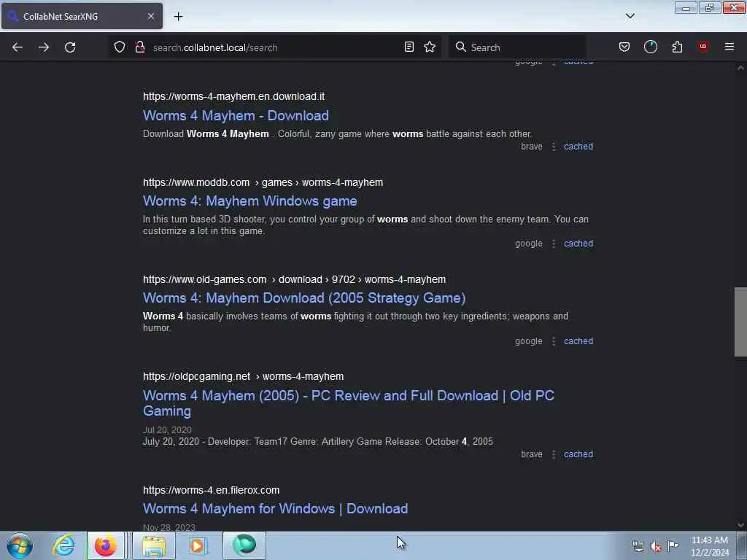Image resolution: width=747 pixels, height=560 pixels.
Task: Click the scrollbar up arrow
Action: point(740,67)
